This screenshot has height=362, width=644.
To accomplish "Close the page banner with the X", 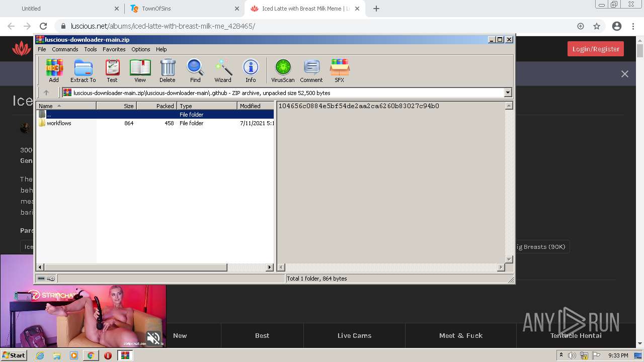I will pos(625,74).
